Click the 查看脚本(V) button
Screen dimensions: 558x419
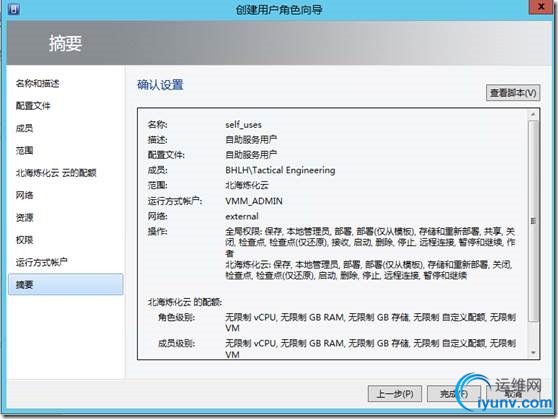point(513,93)
